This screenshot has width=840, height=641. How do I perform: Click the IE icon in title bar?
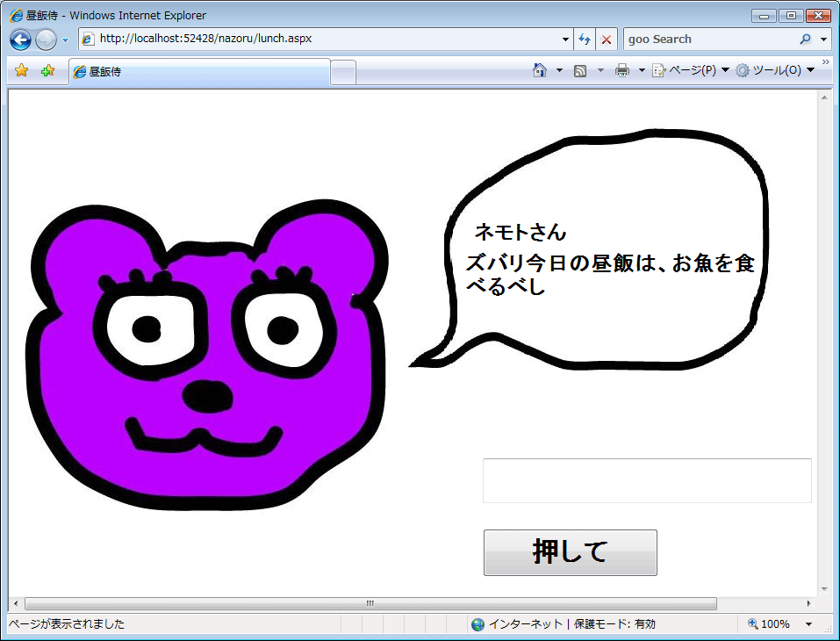[16, 16]
